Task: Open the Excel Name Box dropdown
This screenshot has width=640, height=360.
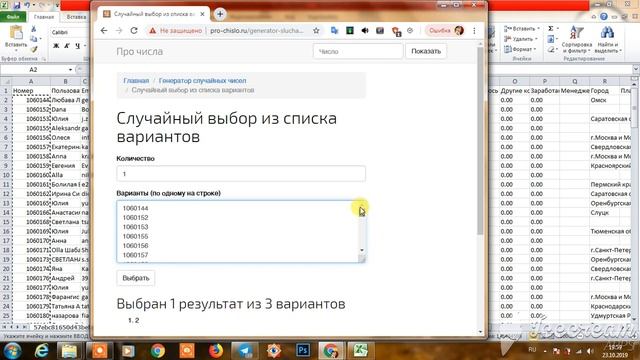Action: click(71, 70)
